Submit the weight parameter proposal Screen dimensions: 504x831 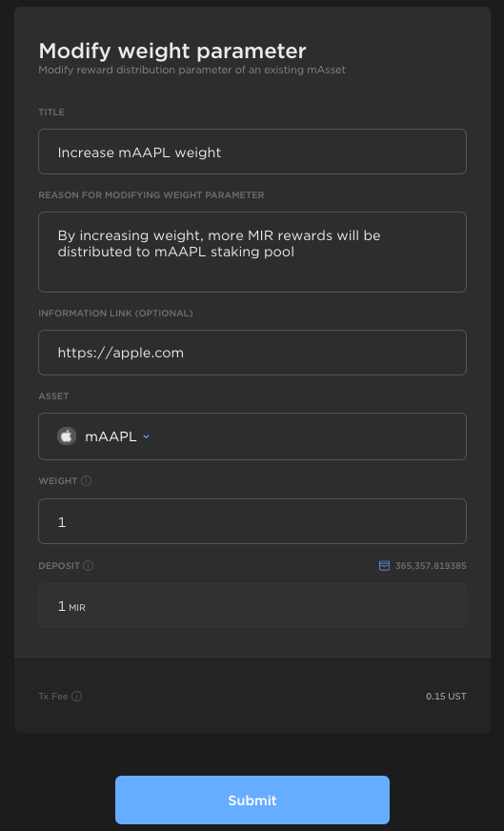coord(252,800)
